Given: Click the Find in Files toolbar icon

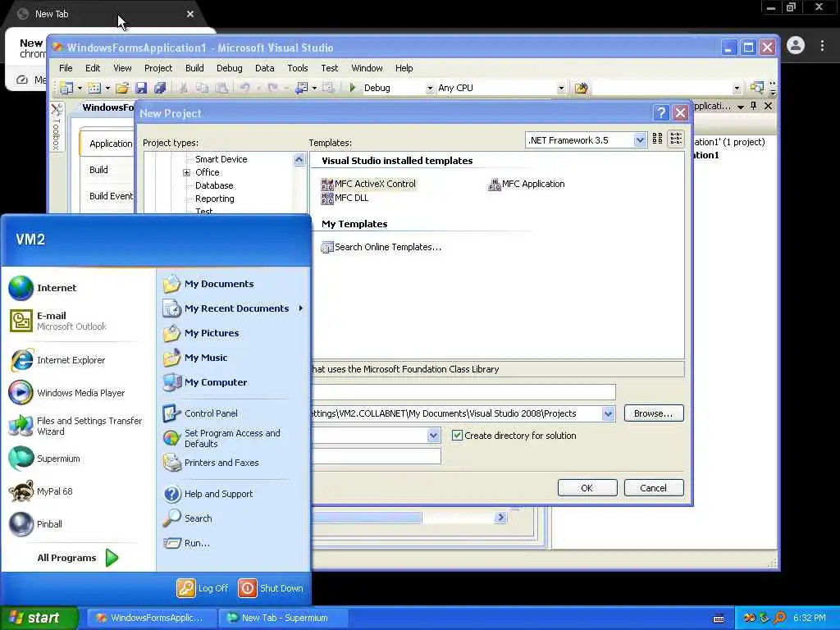Looking at the screenshot, I should [582, 88].
